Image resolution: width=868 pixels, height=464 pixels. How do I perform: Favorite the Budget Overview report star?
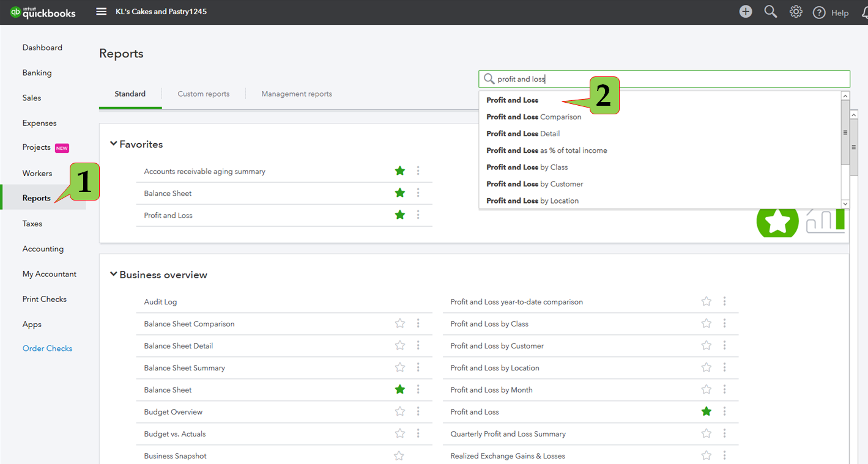(x=400, y=411)
